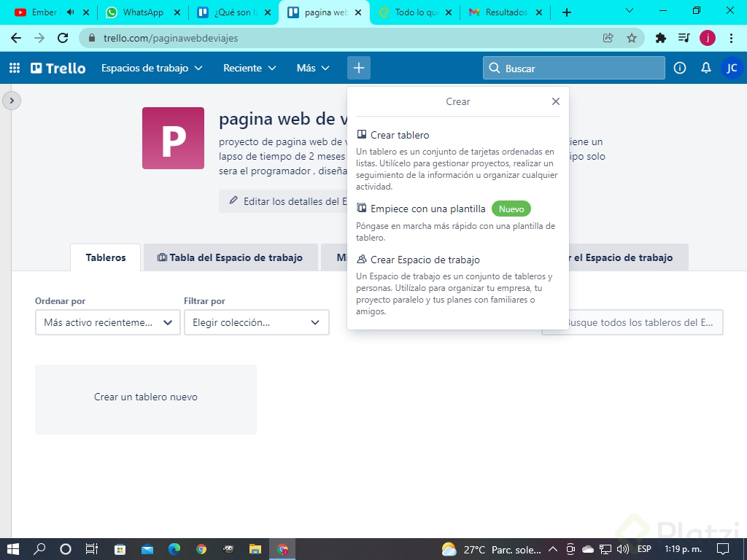This screenshot has width=747, height=560.
Task: Switch to Tabla del Espacio de trabajo tab
Action: [x=231, y=257]
